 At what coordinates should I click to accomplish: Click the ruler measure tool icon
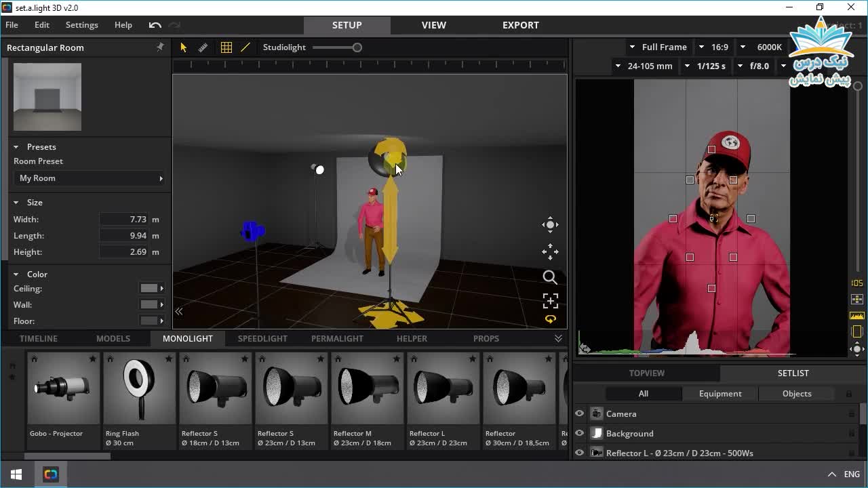click(x=203, y=47)
